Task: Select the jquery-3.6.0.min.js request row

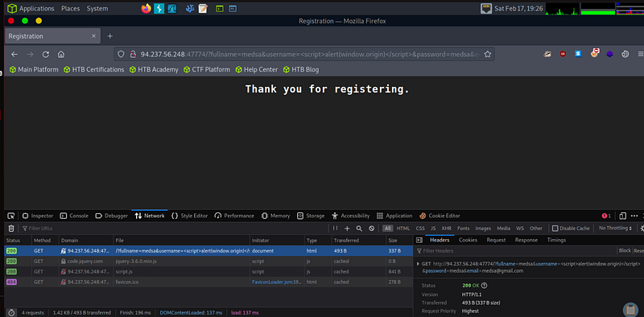Action: pos(208,261)
